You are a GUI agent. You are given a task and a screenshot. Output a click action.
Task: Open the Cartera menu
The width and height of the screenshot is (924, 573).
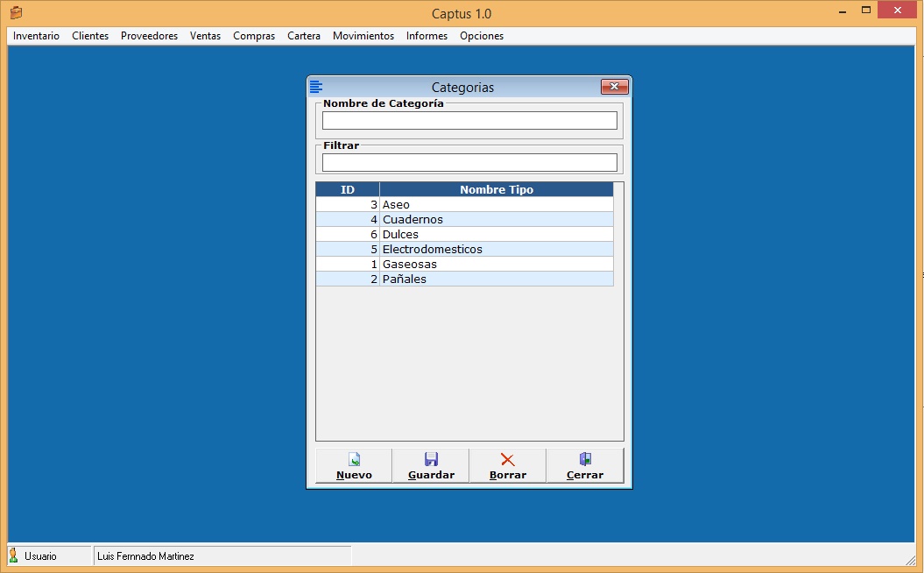pos(304,36)
